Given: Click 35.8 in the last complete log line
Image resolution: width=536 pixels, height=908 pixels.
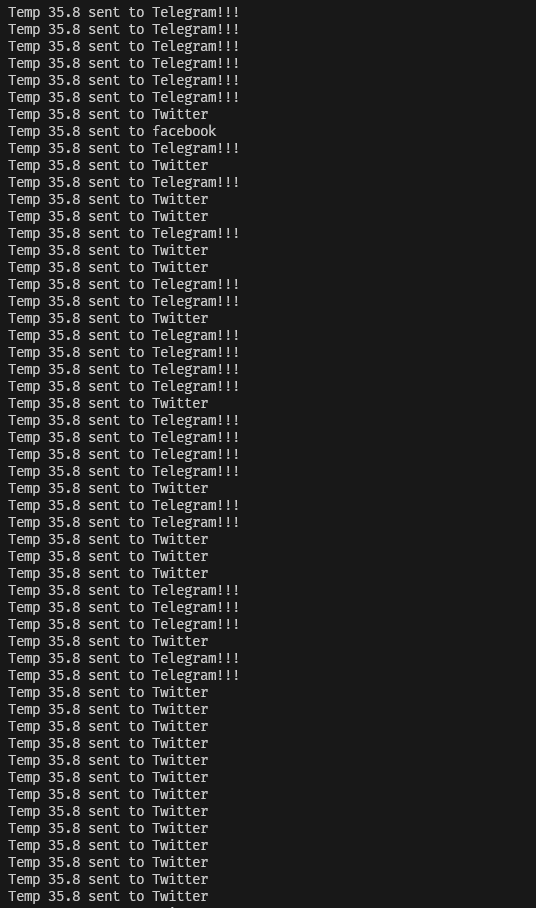Looking at the screenshot, I should (x=64, y=896).
